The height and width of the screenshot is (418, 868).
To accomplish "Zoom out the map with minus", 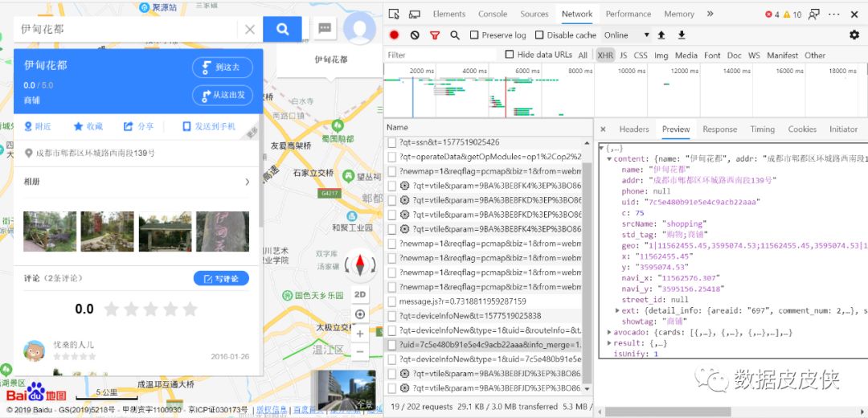I will 360,351.
